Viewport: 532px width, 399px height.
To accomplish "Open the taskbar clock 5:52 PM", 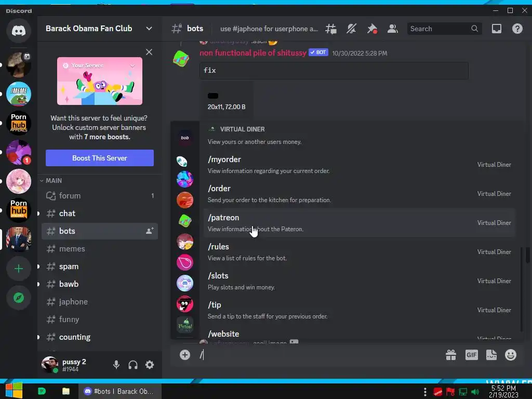I will coord(503,392).
